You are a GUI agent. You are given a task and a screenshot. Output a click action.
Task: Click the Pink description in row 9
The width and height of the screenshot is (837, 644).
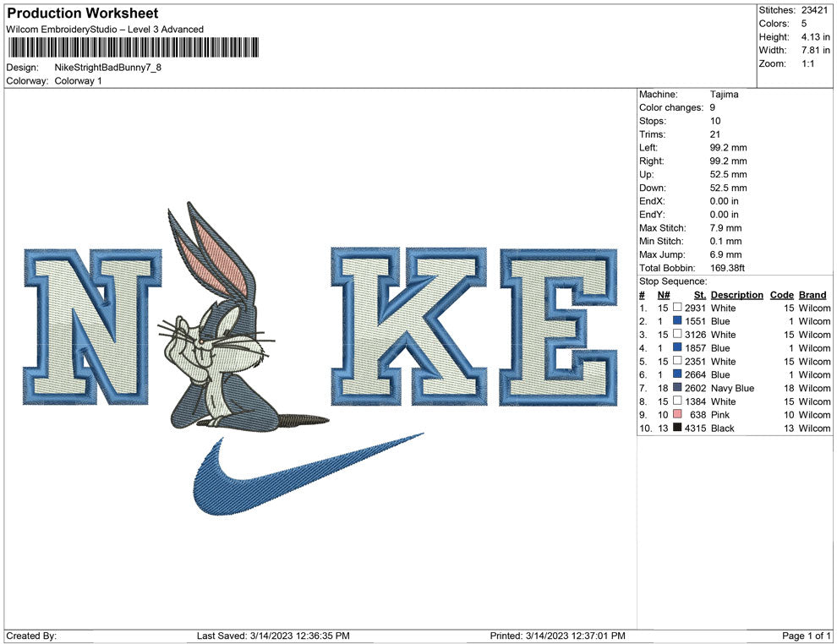pos(720,415)
